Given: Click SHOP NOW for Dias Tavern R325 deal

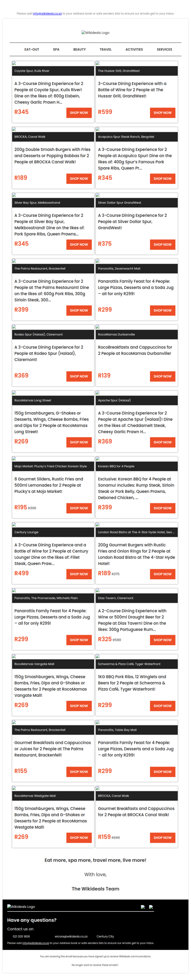Looking at the screenshot, I should click(x=163, y=640).
